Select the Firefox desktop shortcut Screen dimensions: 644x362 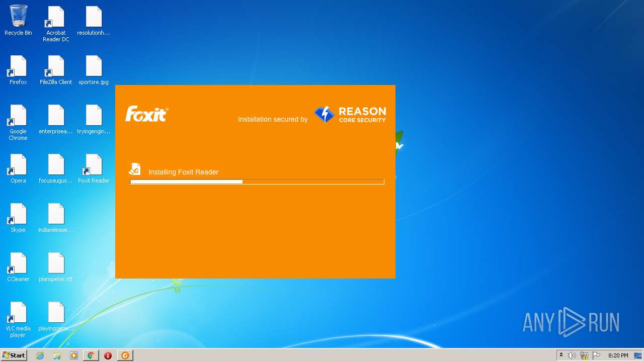(18, 70)
